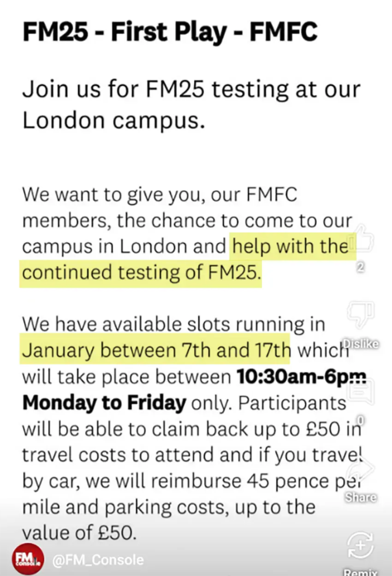This screenshot has height=576, width=392.
Task: Click highlighted text 'help with the'
Action: coord(290,246)
